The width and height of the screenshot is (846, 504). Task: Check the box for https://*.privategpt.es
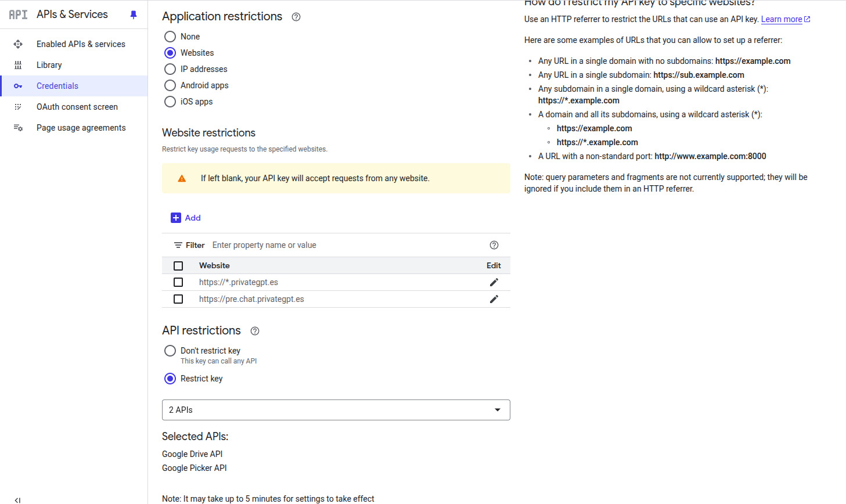tap(178, 282)
